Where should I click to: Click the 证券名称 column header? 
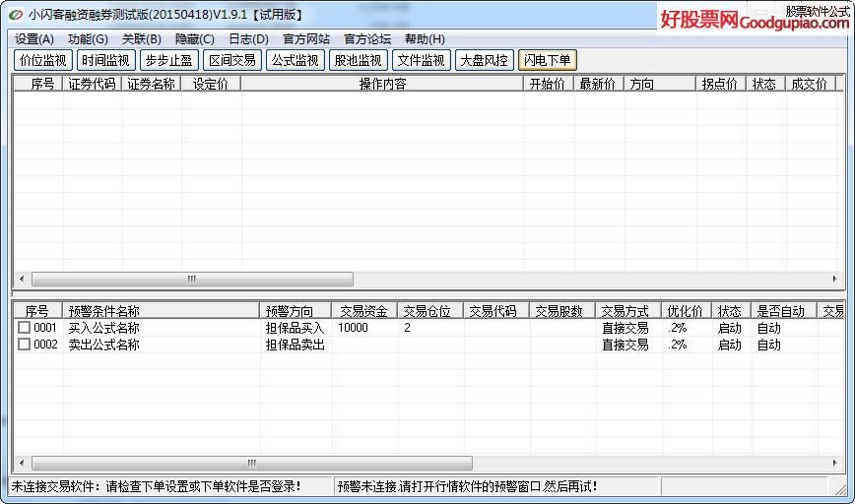point(151,84)
